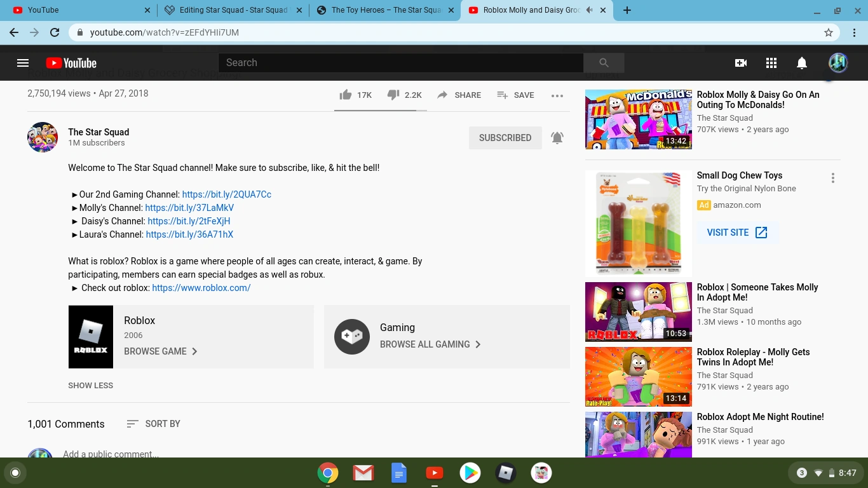This screenshot has height=488, width=868.
Task: Click the Roblox game thumbnail
Action: (x=91, y=337)
